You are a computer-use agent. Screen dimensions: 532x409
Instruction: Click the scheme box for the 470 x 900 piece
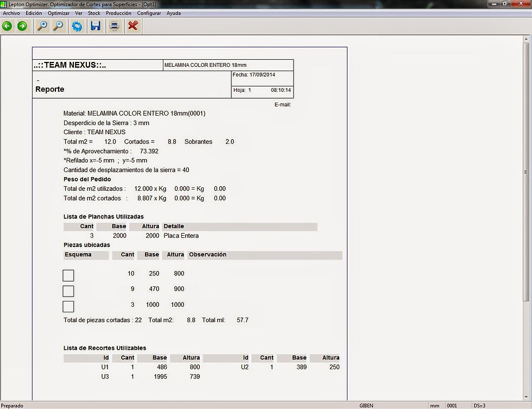coord(68,291)
